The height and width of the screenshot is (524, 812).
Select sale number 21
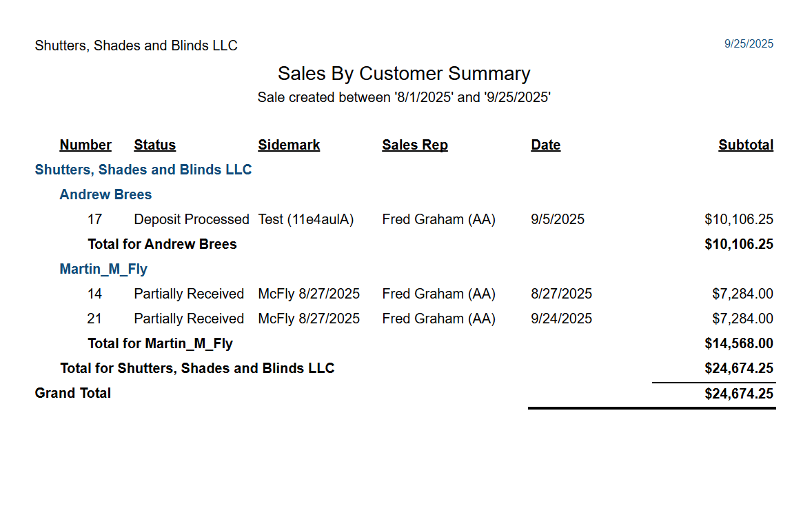point(94,319)
